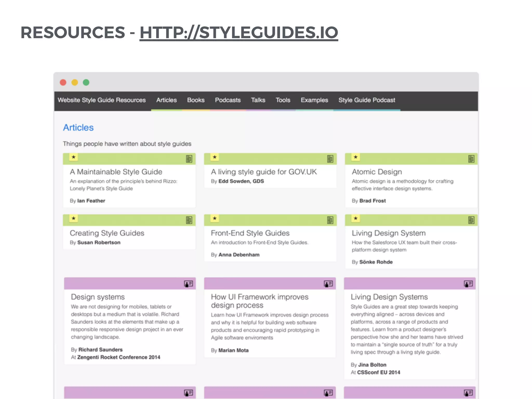Click the yellow minimize window dot
The image size is (532, 399).
click(x=75, y=82)
